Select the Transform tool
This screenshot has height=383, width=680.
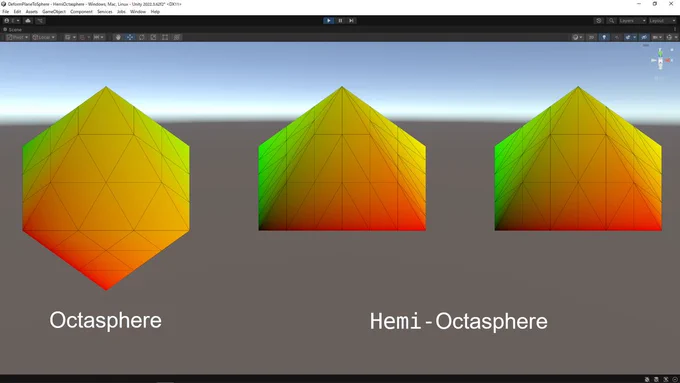(177, 37)
